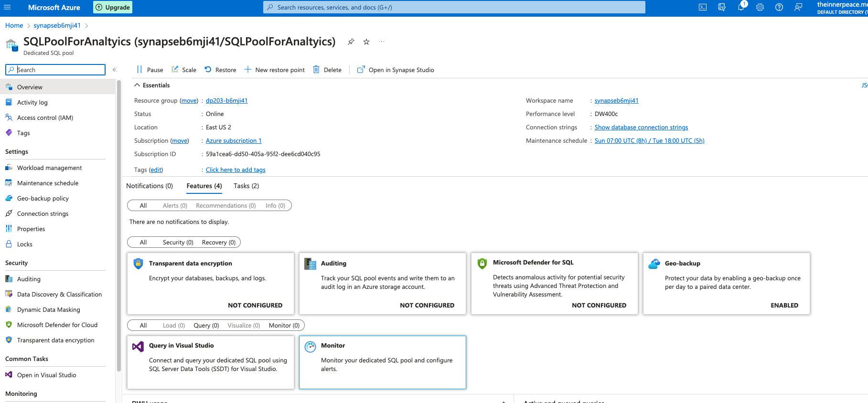Select Security (0) filter pill
Image resolution: width=868 pixels, height=403 pixels.
coord(178,242)
